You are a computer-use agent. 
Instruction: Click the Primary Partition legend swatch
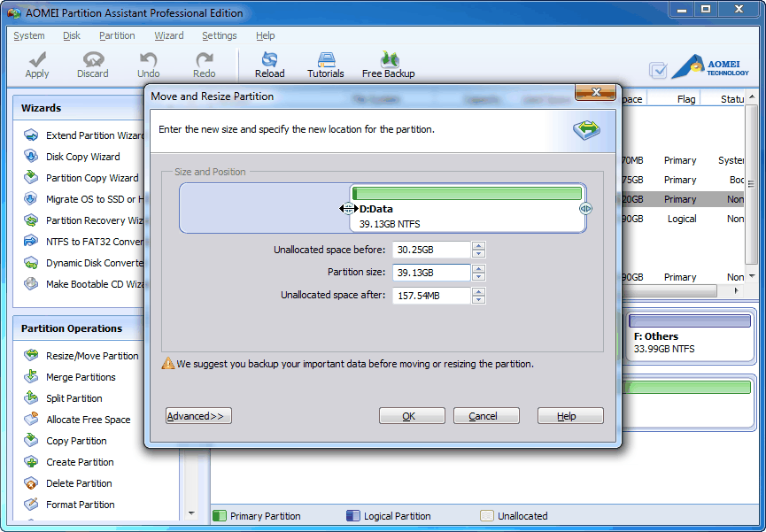coord(220,516)
